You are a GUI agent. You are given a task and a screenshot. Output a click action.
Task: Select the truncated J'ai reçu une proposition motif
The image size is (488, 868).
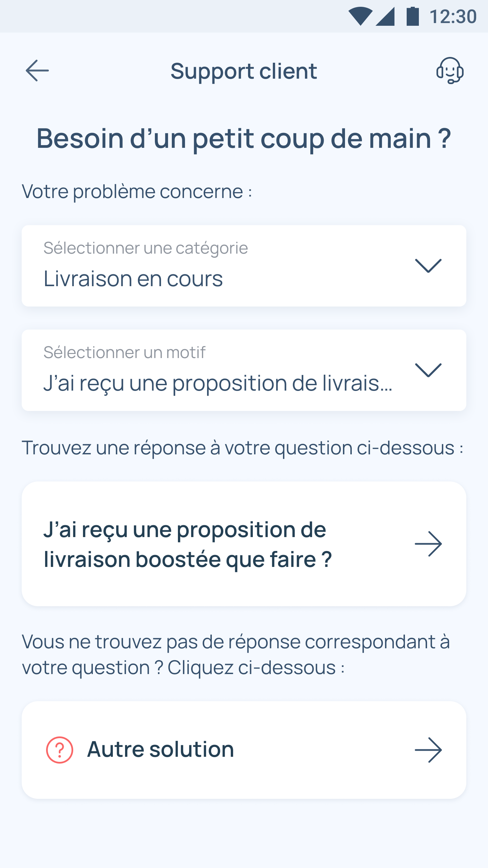[218, 384]
